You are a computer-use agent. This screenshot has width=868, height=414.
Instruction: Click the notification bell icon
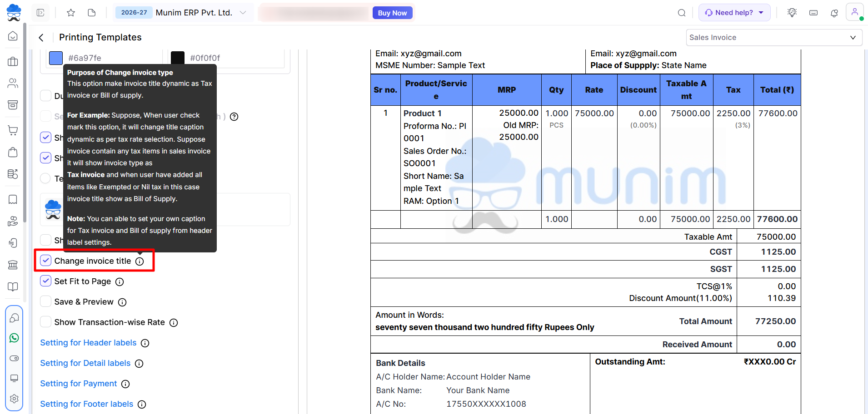click(834, 13)
